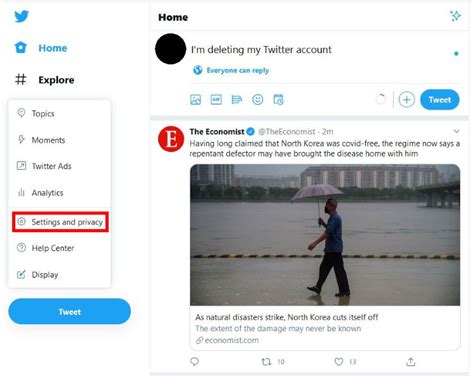Viewport: 474px width, 376px height.
Task: Retweet The Economist tweet
Action: pos(266,362)
